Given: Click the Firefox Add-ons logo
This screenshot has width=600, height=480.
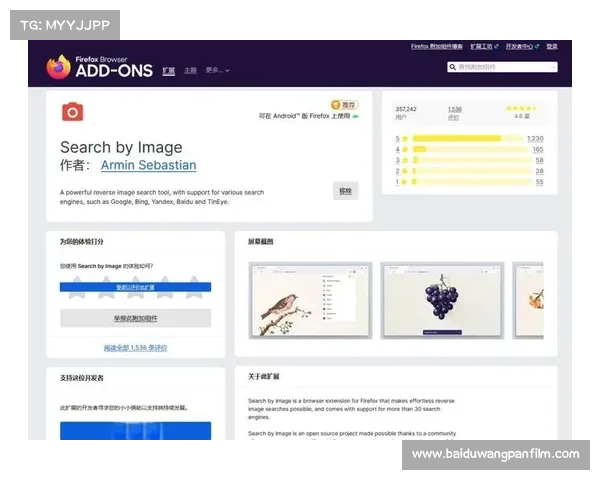Looking at the screenshot, I should (99, 68).
